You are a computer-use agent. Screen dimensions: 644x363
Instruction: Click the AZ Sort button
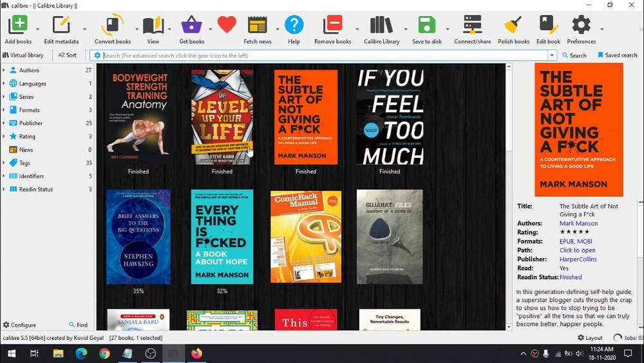coord(68,55)
